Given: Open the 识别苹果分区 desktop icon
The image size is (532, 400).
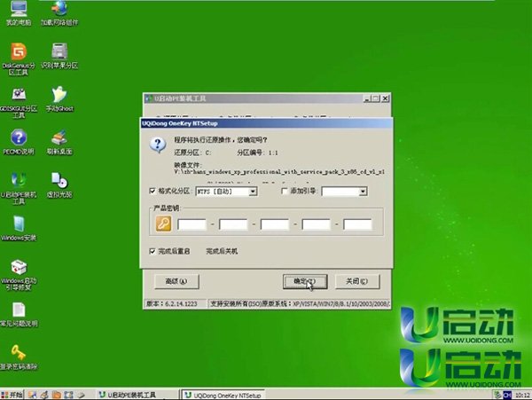Looking at the screenshot, I should [59, 56].
